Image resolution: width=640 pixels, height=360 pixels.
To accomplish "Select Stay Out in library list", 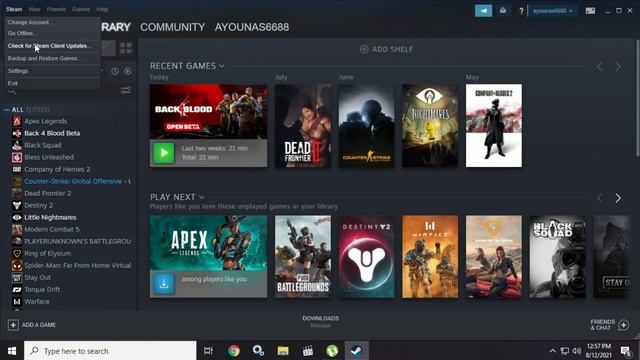I will tap(37, 278).
